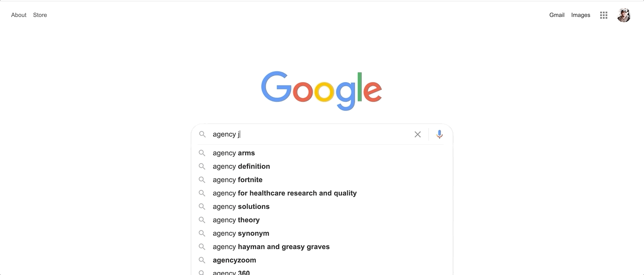The width and height of the screenshot is (644, 275).
Task: Click the magnifier icon inside the search box
Action: click(x=203, y=134)
